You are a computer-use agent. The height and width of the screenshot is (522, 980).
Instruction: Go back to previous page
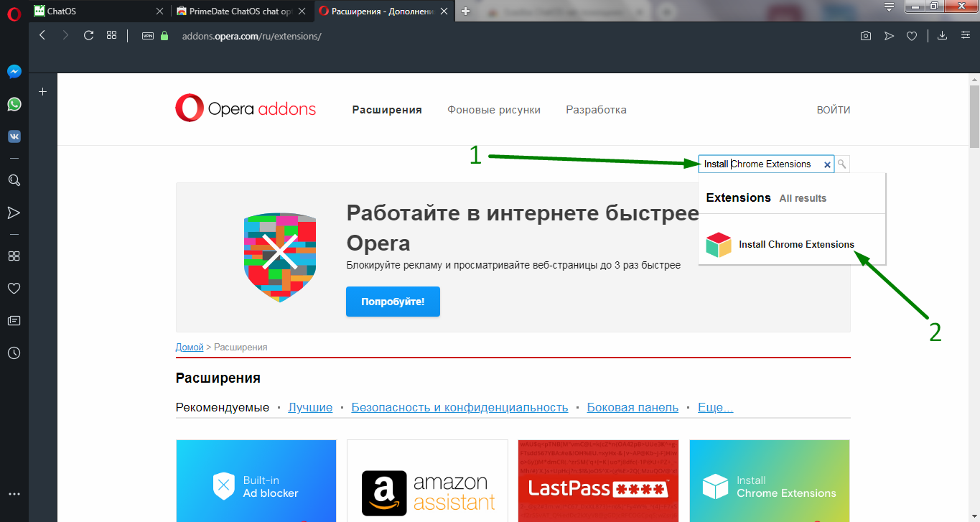(x=42, y=35)
